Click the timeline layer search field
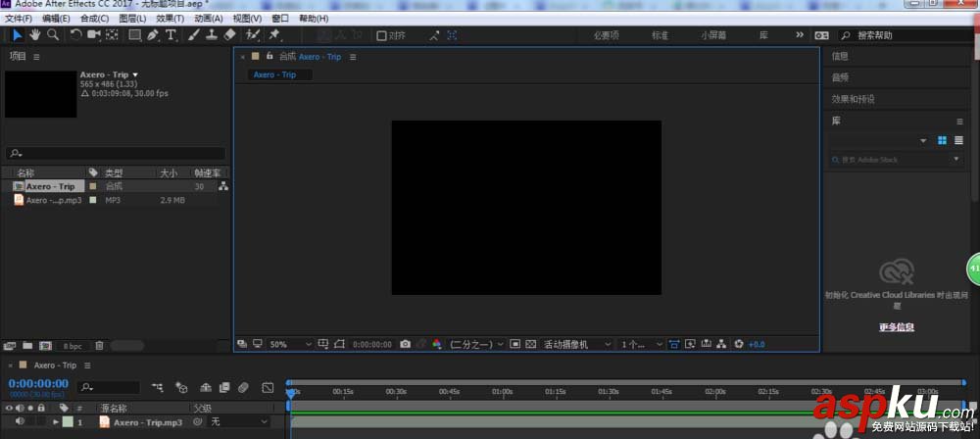Viewport: 980px width, 439px height. click(x=110, y=388)
